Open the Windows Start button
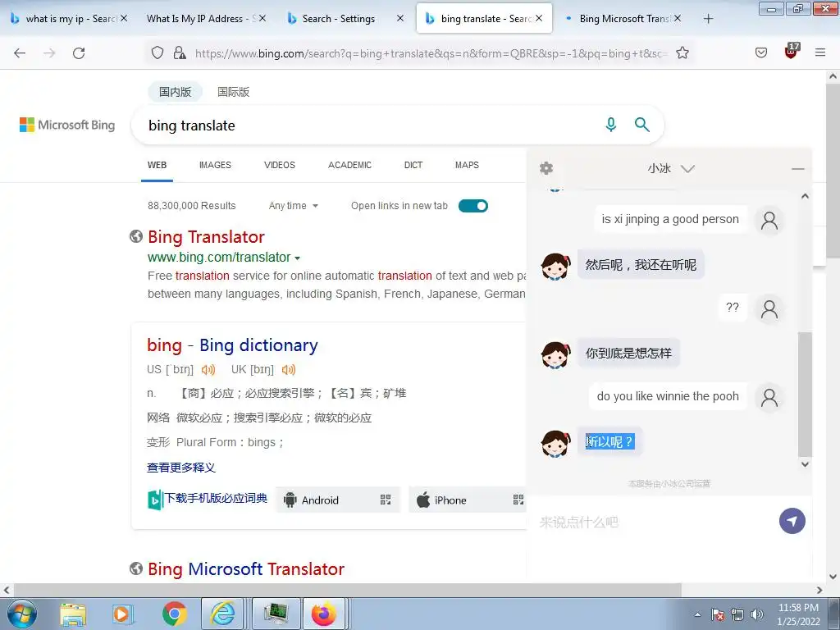The width and height of the screenshot is (840, 630). point(22,614)
